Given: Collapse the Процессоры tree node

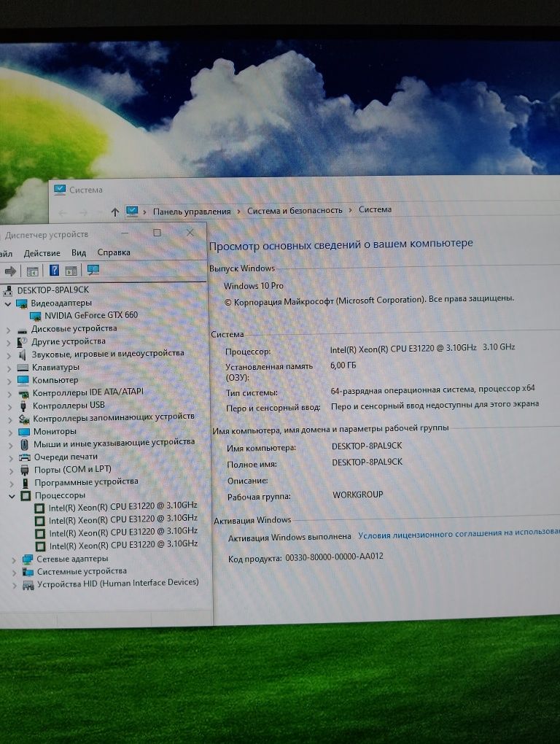Looking at the screenshot, I should pos(12,496).
